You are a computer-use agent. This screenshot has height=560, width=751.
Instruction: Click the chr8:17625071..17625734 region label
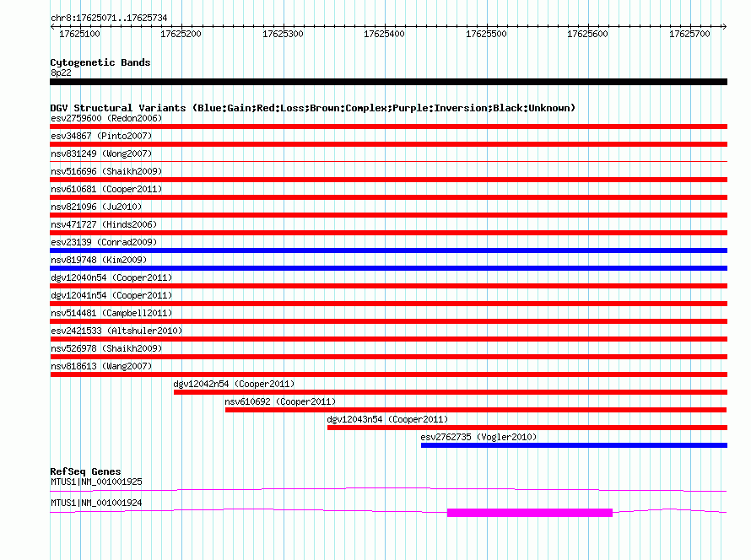pos(109,18)
